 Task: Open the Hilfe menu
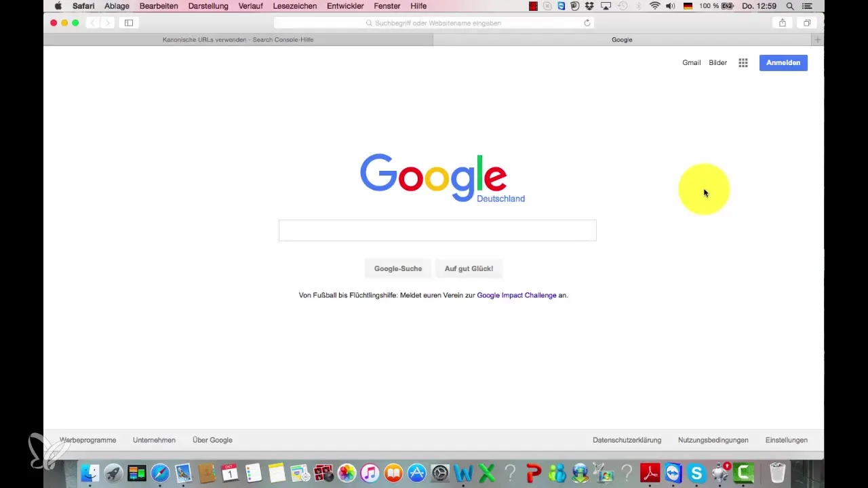click(x=418, y=6)
